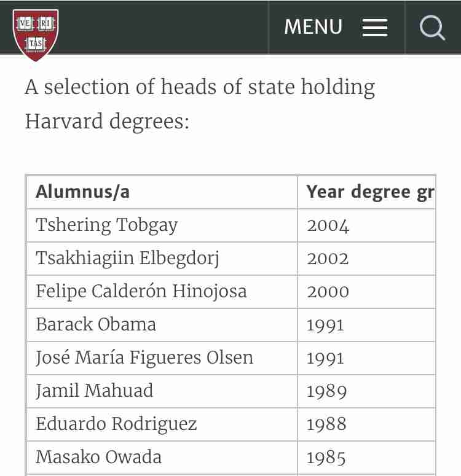461x476 pixels.
Task: Click the MENU label in header
Action: click(313, 26)
